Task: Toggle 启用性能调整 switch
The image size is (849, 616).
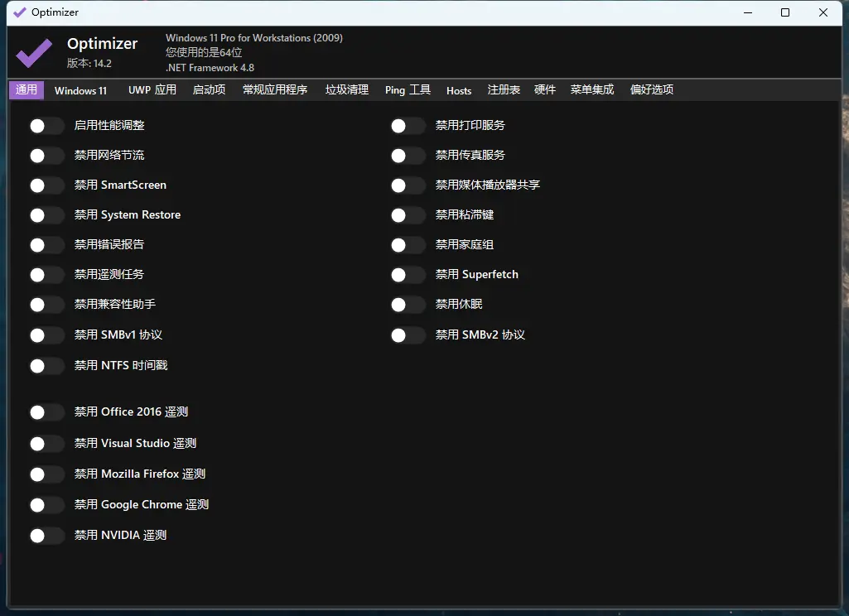Action: [47, 126]
